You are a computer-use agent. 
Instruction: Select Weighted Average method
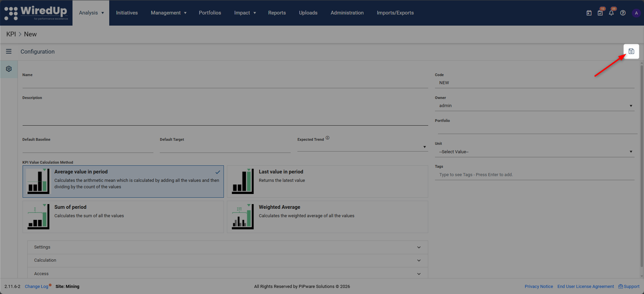(x=327, y=217)
